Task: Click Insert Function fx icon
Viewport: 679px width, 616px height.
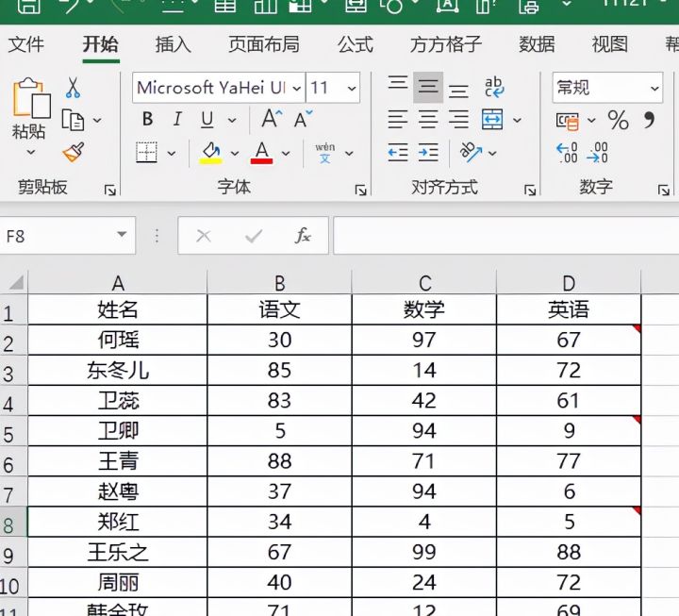Action: click(x=303, y=236)
